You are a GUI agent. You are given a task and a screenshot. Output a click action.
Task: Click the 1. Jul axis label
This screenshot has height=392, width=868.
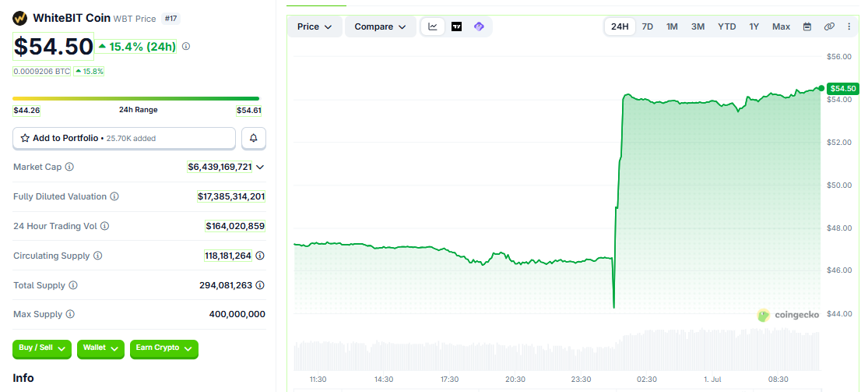tap(713, 380)
